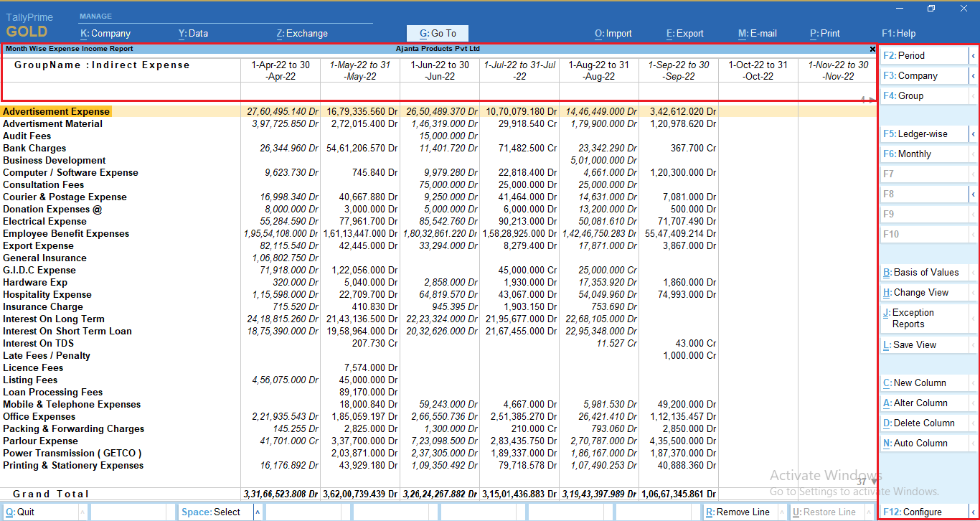Open the G: Go To menu
Viewport: 980px width, 521px height.
point(437,33)
